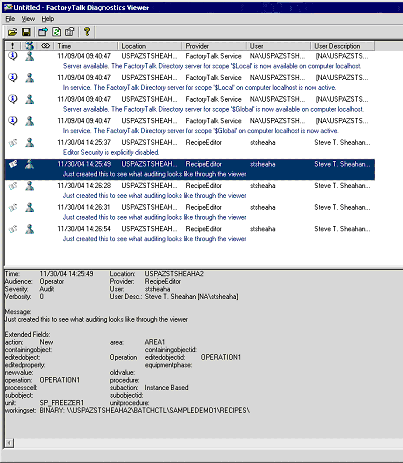Click the '$Local' in service message text
Screen dimensions: 403x463
[x=199, y=88]
